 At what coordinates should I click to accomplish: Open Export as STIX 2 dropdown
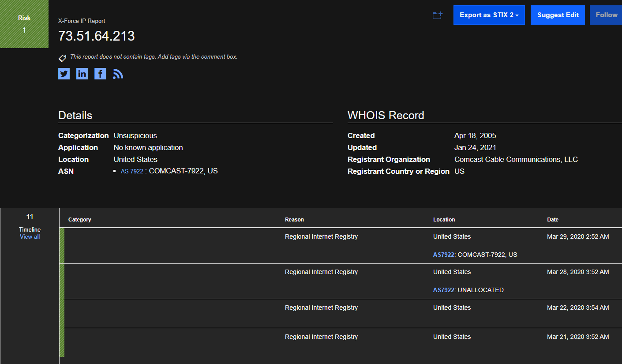[x=489, y=15]
